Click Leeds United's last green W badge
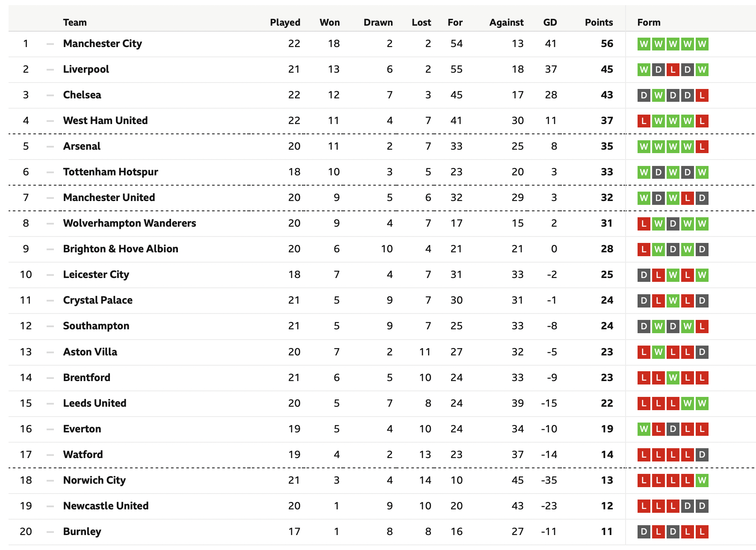This screenshot has width=756, height=550. click(x=702, y=403)
